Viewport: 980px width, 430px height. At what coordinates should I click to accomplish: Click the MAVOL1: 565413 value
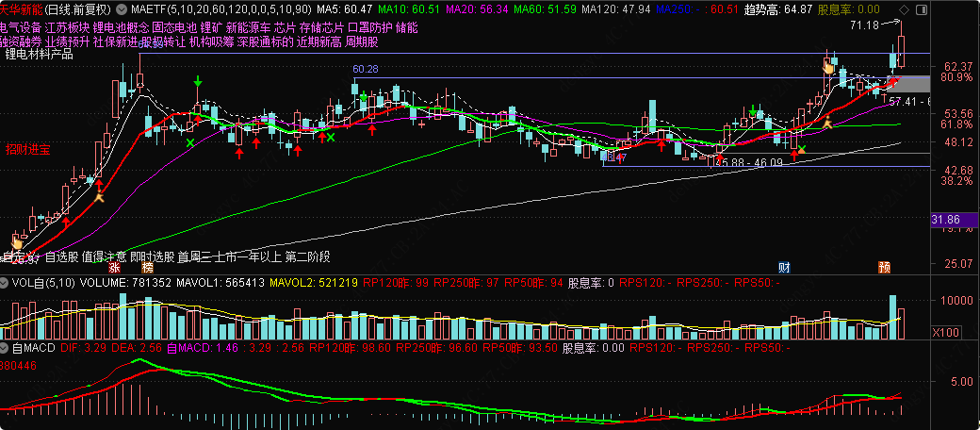click(x=220, y=283)
